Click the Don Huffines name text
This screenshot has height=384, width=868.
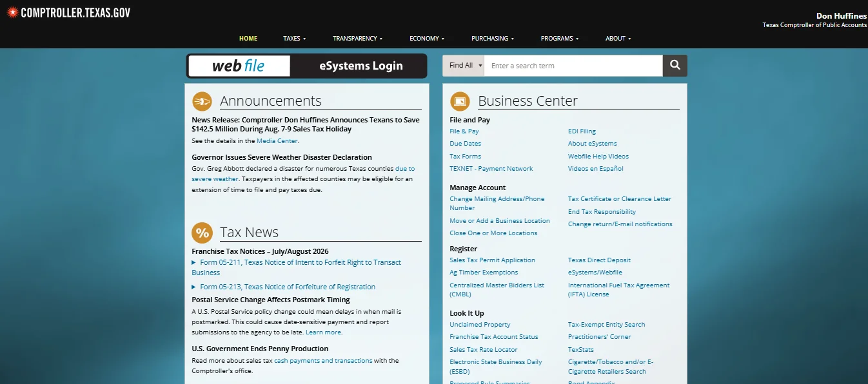pos(842,16)
